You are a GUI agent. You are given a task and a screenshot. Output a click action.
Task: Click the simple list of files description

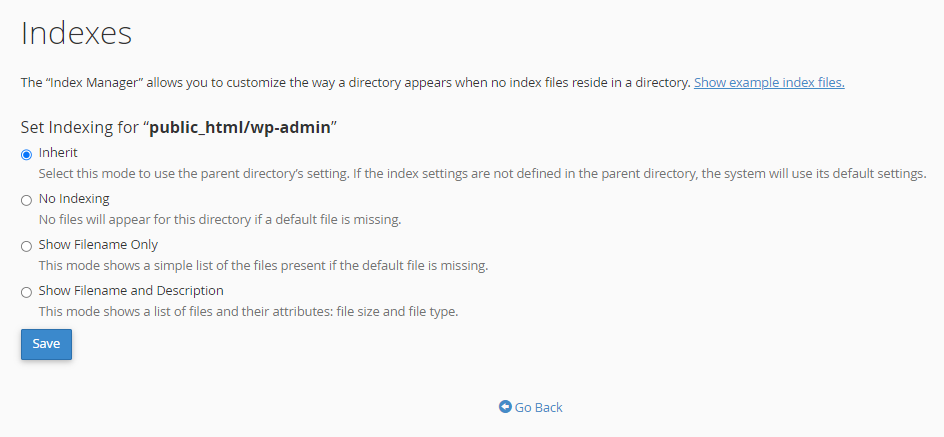pos(263,265)
